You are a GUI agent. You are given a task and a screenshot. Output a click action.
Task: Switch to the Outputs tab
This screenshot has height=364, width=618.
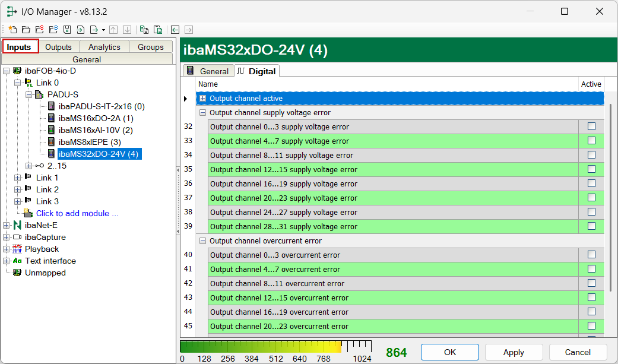[x=58, y=47]
